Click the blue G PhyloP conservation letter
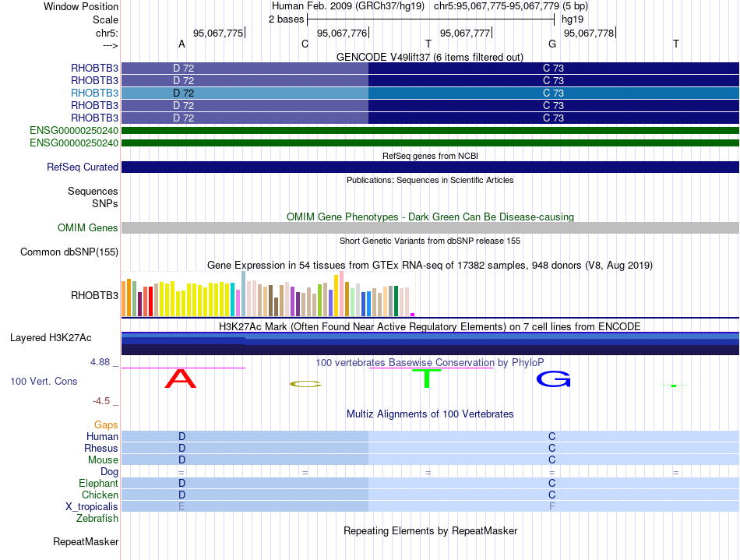Viewport: 740px width, 560px height. tap(553, 379)
